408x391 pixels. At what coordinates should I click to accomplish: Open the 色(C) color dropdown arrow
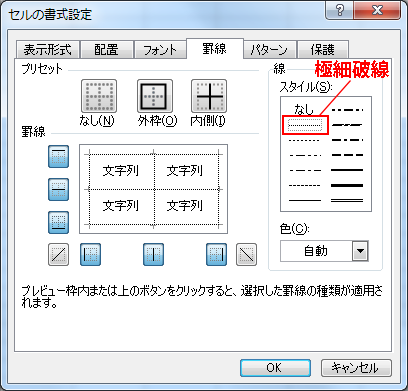[360, 251]
